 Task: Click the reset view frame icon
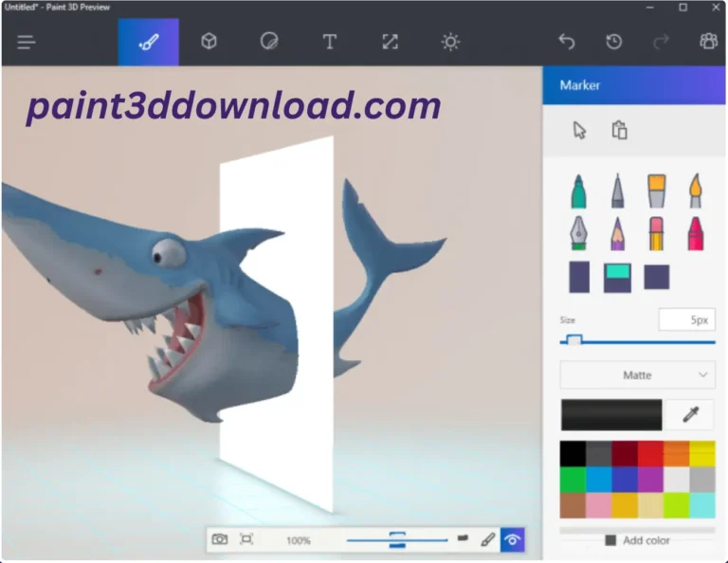[246, 539]
